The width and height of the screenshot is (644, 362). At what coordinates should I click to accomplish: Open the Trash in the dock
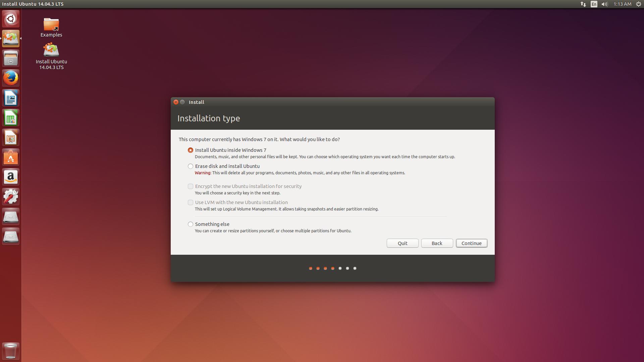coord(11,351)
